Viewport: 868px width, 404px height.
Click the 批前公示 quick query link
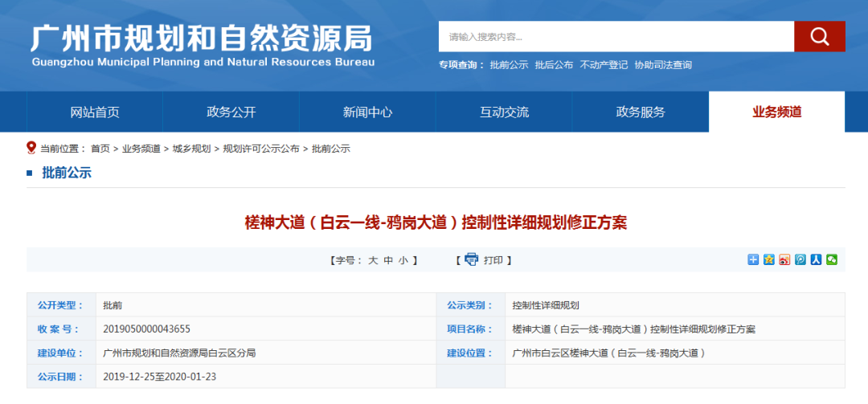509,65
